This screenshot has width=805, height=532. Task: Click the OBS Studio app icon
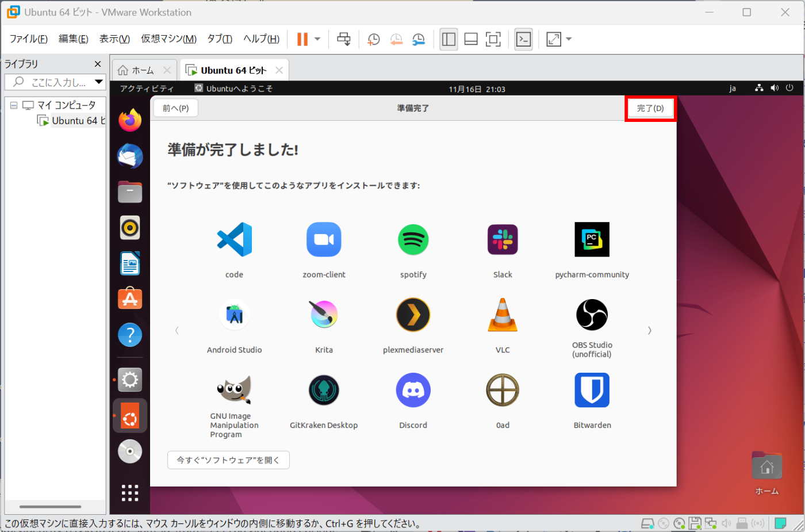coord(592,315)
